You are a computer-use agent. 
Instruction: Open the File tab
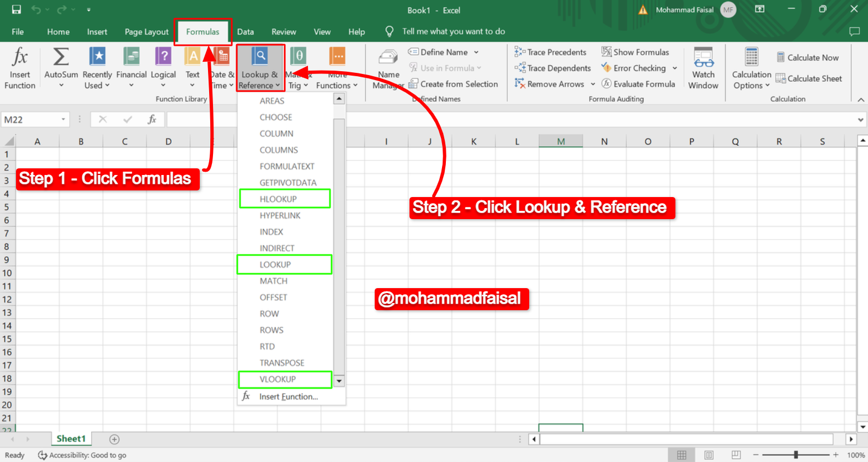18,31
